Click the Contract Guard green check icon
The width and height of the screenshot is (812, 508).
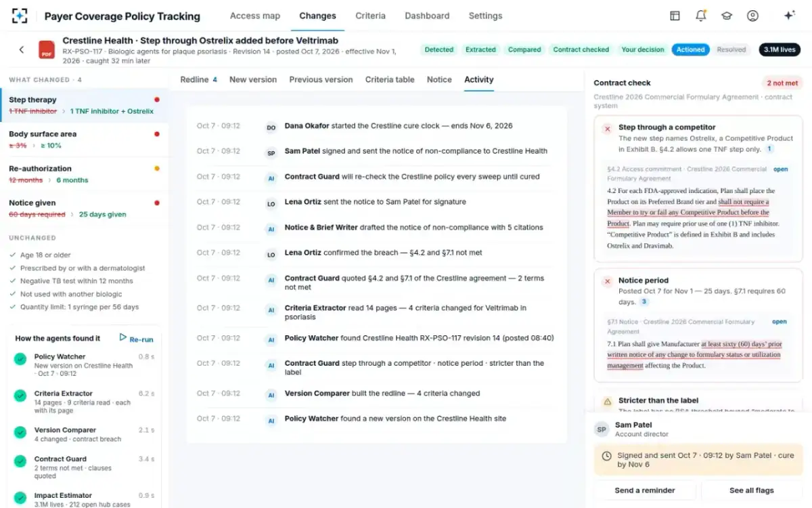(x=20, y=461)
